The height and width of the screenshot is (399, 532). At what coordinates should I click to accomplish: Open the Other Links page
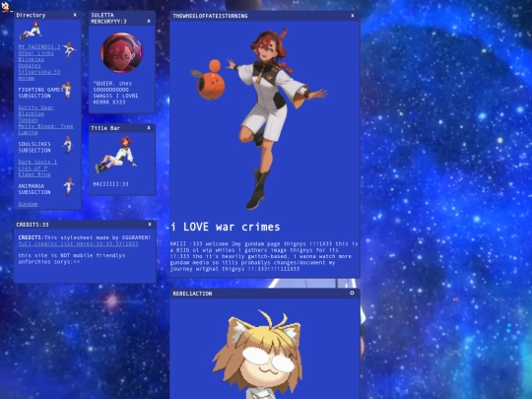click(x=36, y=53)
